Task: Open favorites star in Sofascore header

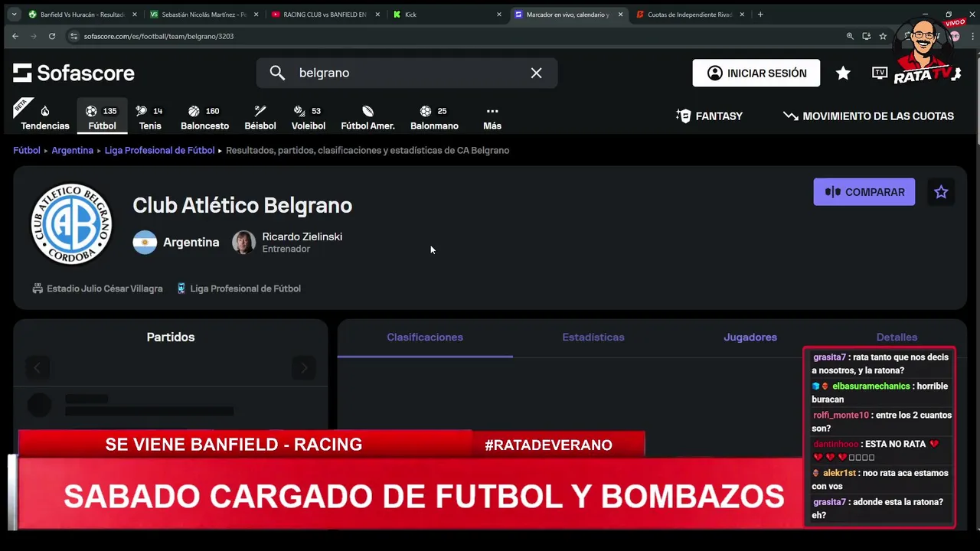Action: click(x=843, y=73)
